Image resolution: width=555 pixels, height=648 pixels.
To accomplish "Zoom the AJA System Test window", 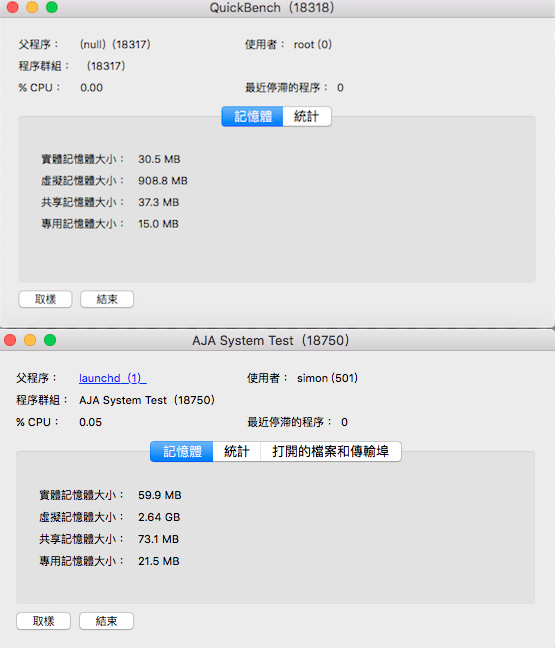I will point(50,340).
